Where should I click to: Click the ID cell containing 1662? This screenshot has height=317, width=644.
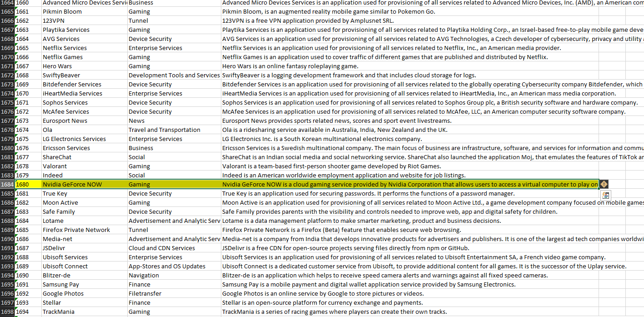point(28,20)
